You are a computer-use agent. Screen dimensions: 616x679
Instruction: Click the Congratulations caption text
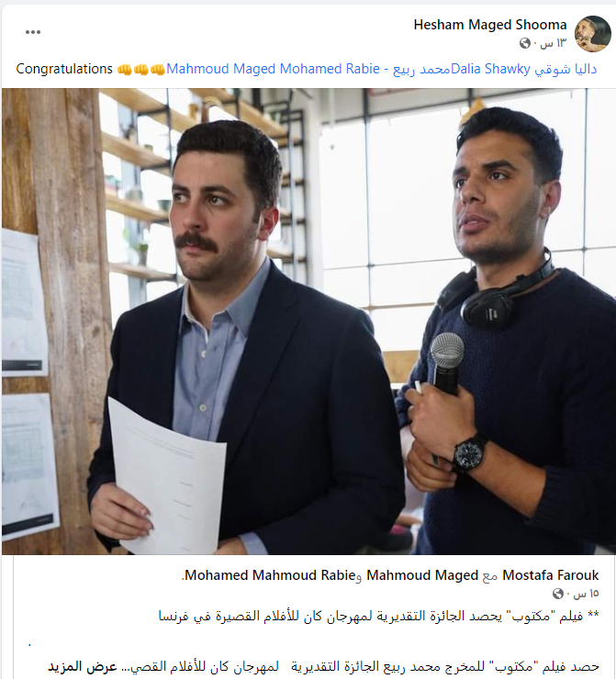[64, 69]
